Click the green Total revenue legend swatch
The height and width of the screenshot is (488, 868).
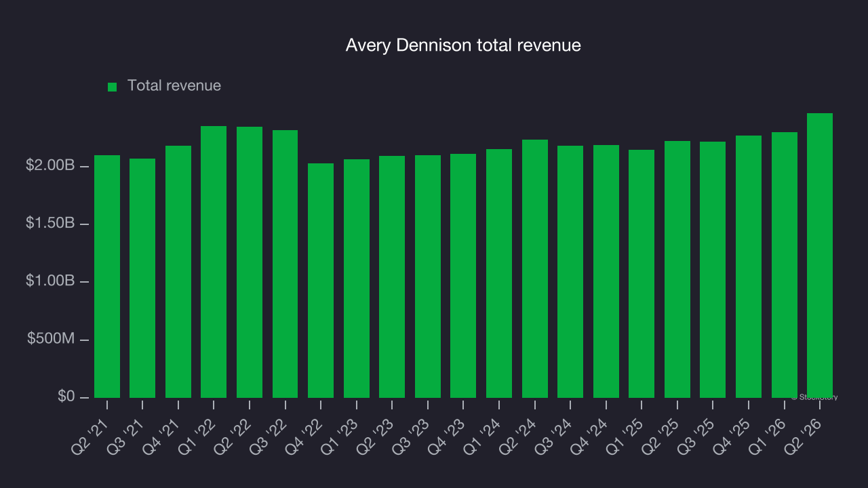pos(113,87)
